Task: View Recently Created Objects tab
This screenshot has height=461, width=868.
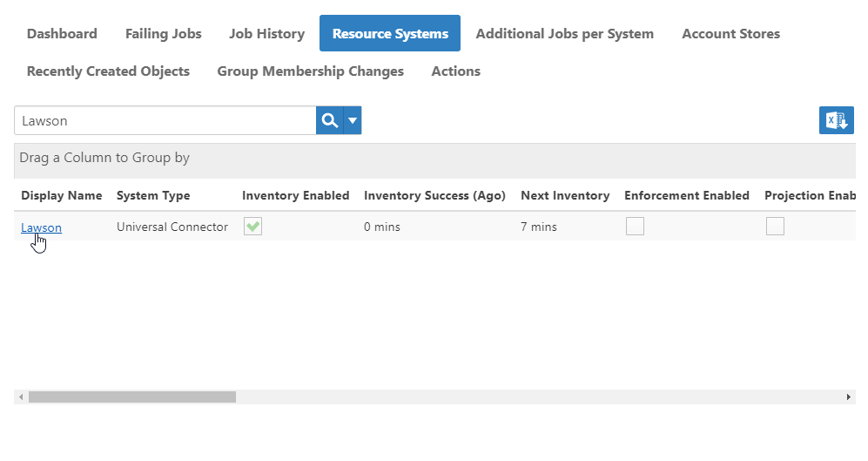Action: coord(108,71)
